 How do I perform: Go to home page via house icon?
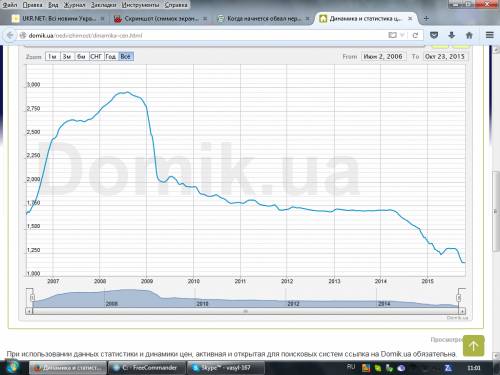(469, 35)
